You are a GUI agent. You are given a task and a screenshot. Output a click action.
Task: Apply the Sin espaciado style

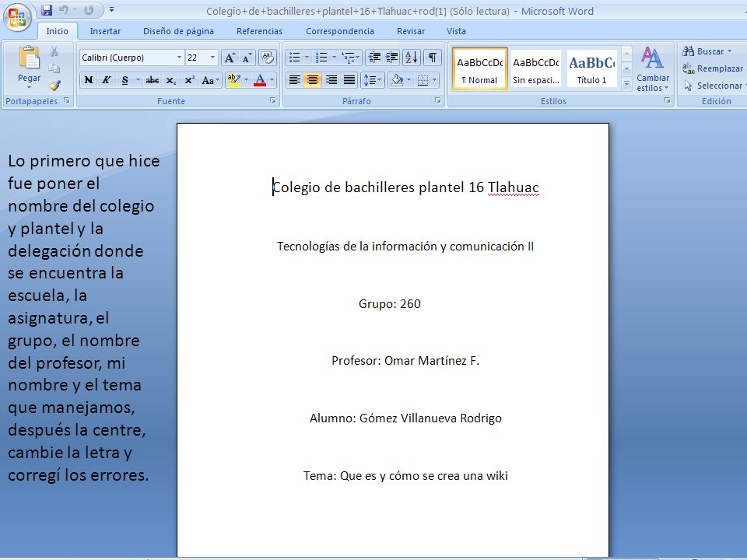coord(536,68)
